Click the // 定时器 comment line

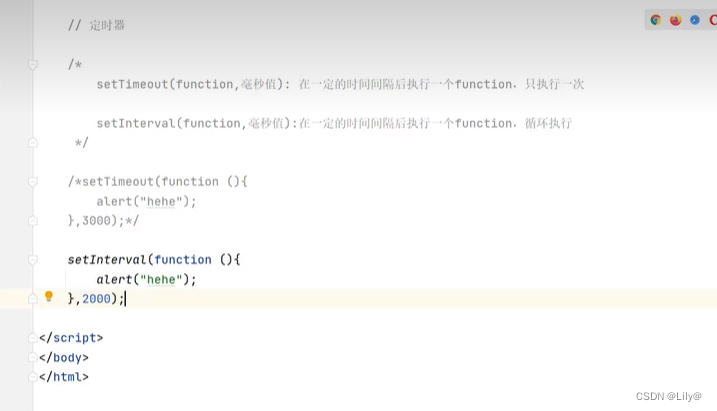click(x=96, y=25)
